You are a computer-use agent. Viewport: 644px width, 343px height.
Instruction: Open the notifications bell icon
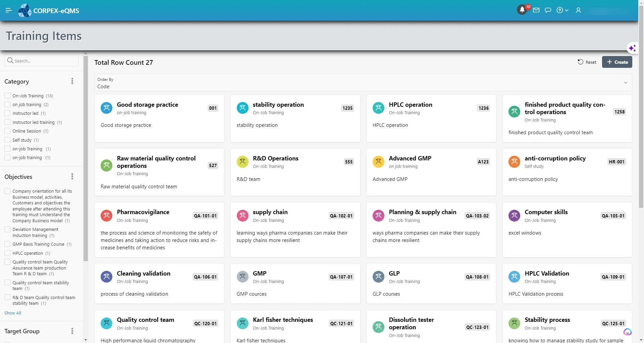pyautogui.click(x=522, y=10)
